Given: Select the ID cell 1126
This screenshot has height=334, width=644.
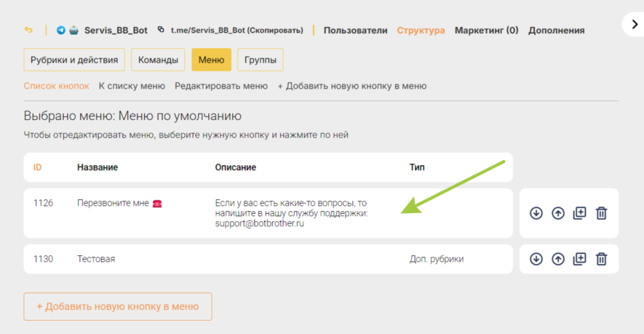Looking at the screenshot, I should pos(43,203).
